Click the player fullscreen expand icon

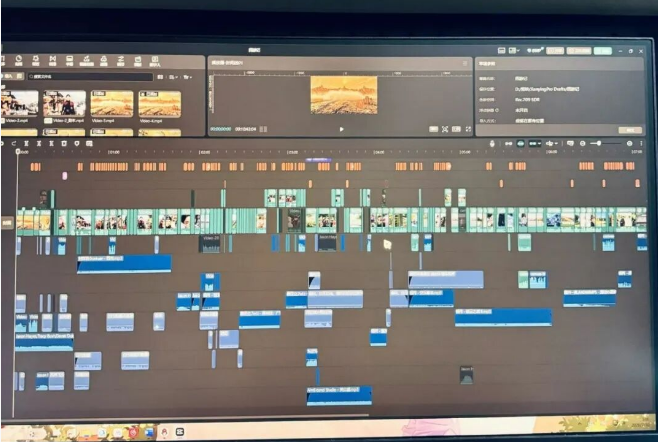(x=468, y=129)
